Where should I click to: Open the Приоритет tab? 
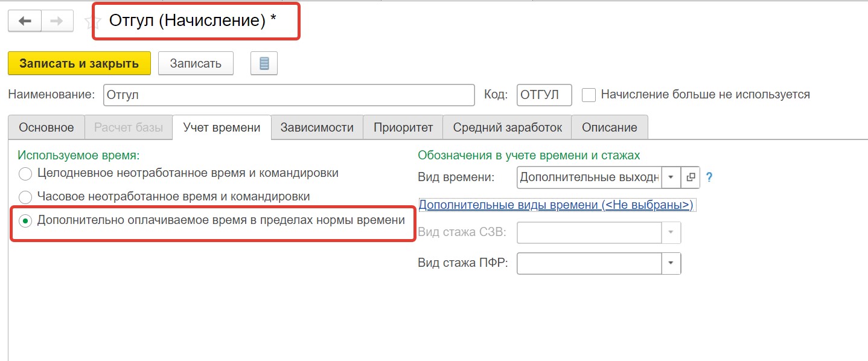[403, 127]
